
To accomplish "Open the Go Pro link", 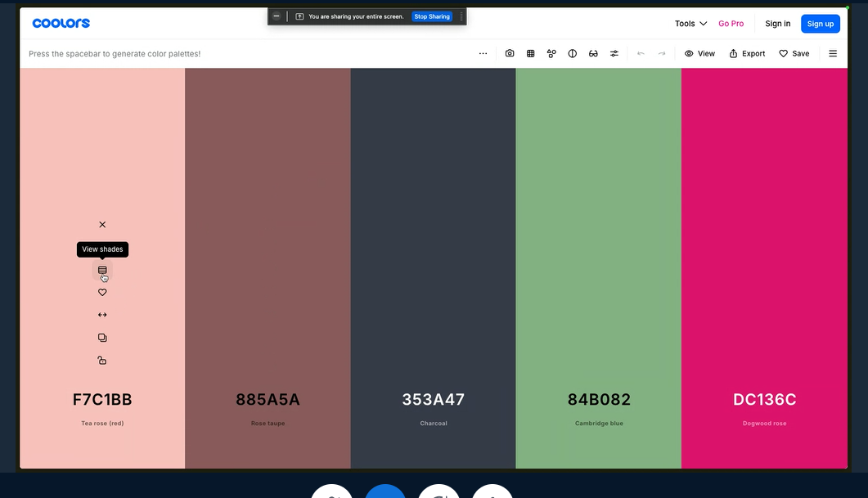I will (x=731, y=23).
